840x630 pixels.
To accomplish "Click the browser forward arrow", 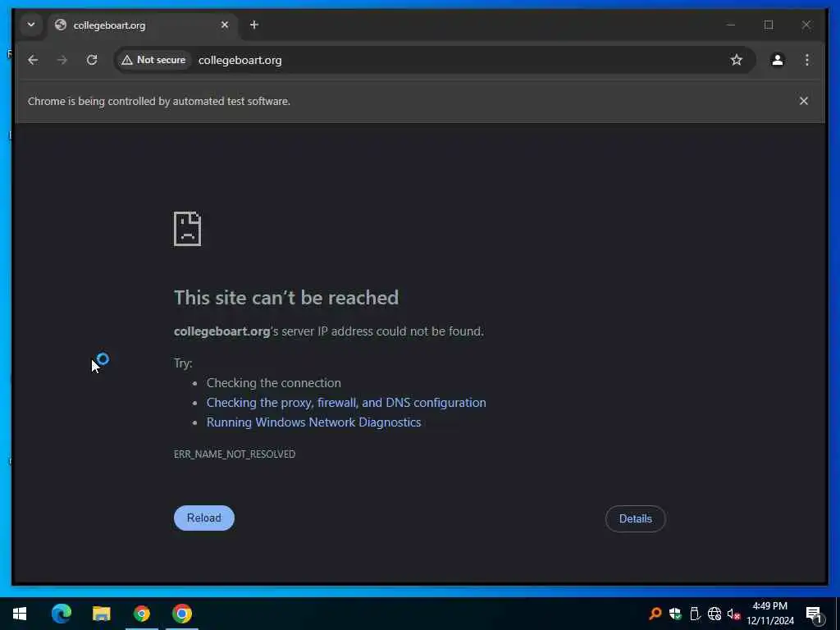I will click(x=62, y=60).
